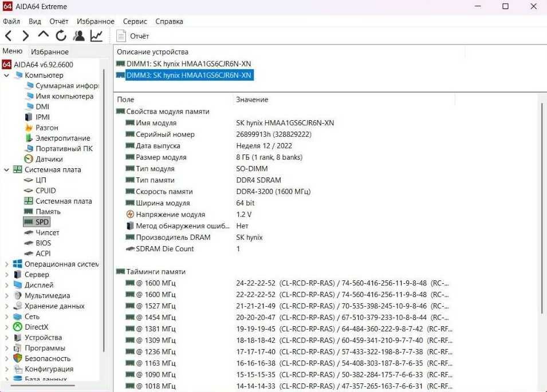Viewport: 547px width, 392px height.
Task: Switch to the Избранное panel tab
Action: [x=49, y=52]
